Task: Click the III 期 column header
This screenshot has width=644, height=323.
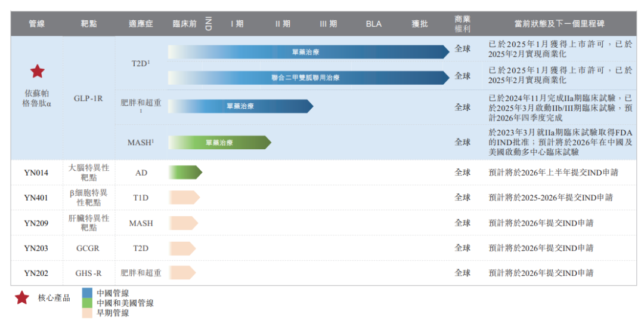Action: coord(328,24)
